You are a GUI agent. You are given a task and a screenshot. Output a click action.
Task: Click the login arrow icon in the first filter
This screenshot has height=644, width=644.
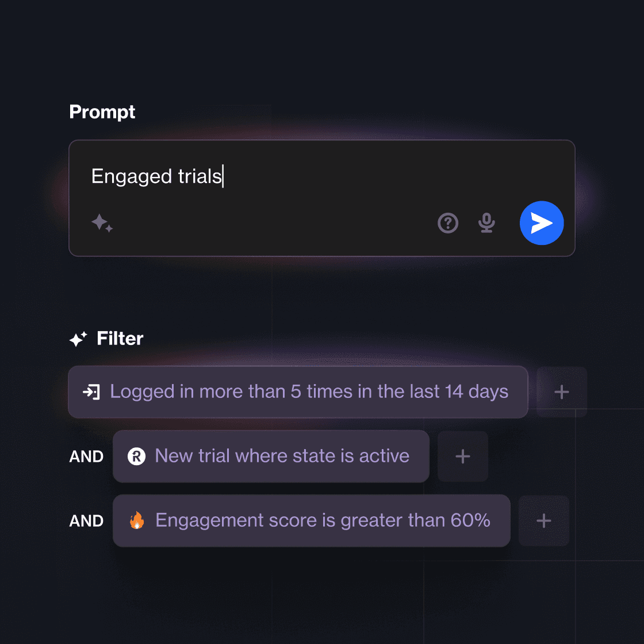point(91,392)
